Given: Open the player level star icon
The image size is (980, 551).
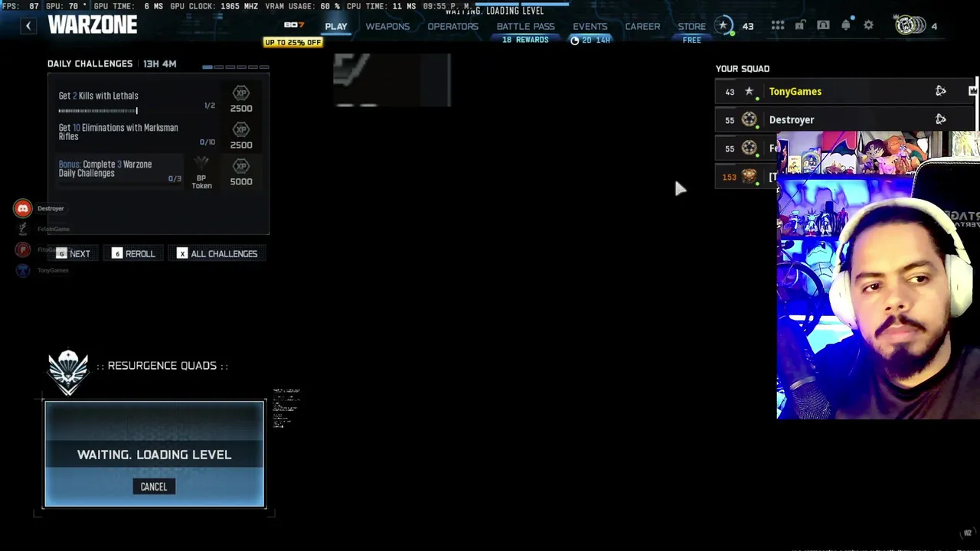Looking at the screenshot, I should pyautogui.click(x=723, y=25).
